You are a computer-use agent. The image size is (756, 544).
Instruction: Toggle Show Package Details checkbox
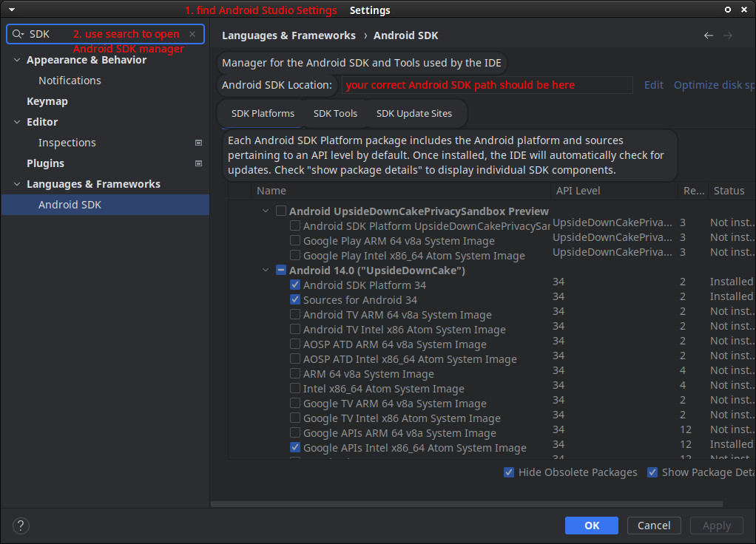coord(652,472)
